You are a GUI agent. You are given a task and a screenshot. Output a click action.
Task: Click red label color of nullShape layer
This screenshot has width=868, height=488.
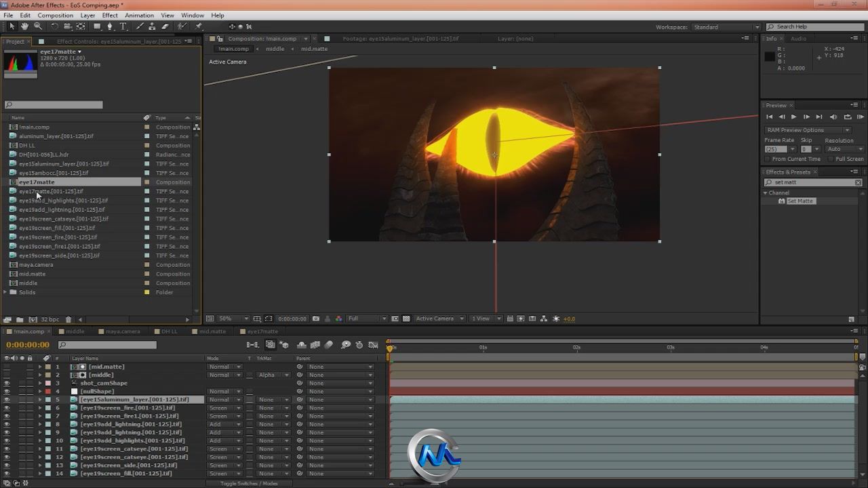47,392
